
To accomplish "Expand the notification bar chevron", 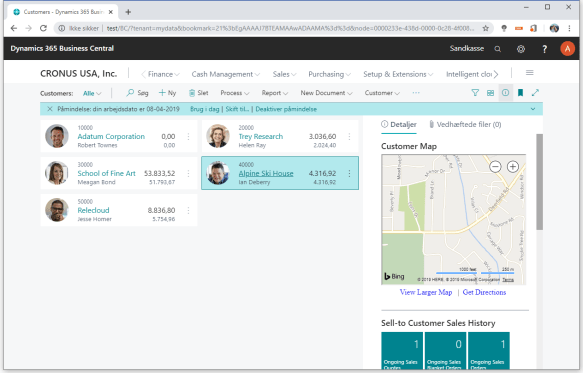I will (x=533, y=109).
